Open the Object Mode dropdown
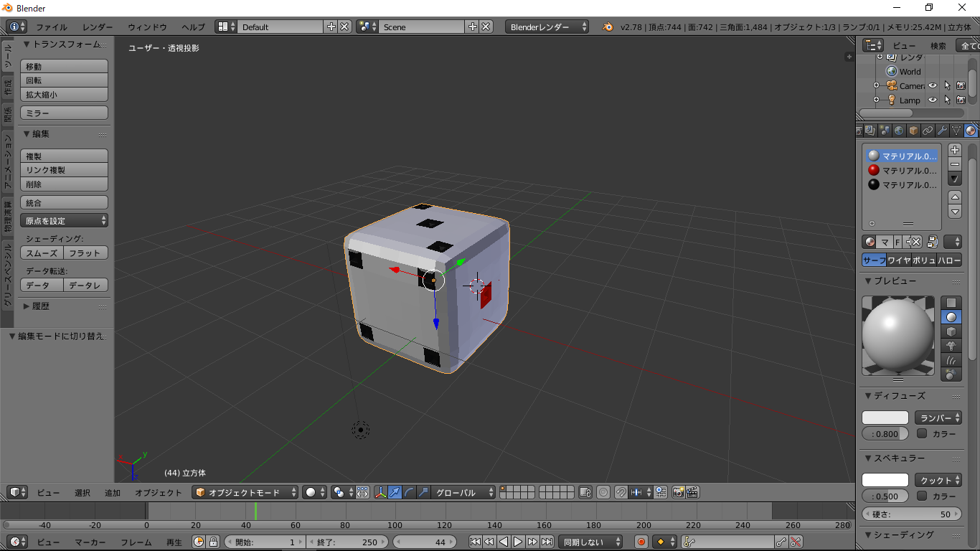This screenshot has height=551, width=980. (245, 492)
